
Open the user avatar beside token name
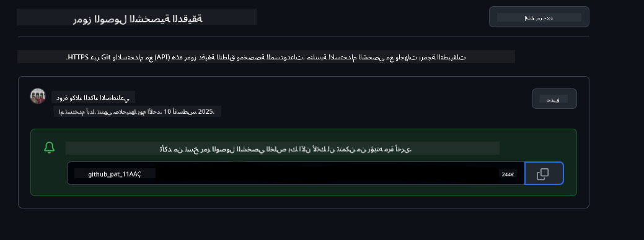coord(38,96)
